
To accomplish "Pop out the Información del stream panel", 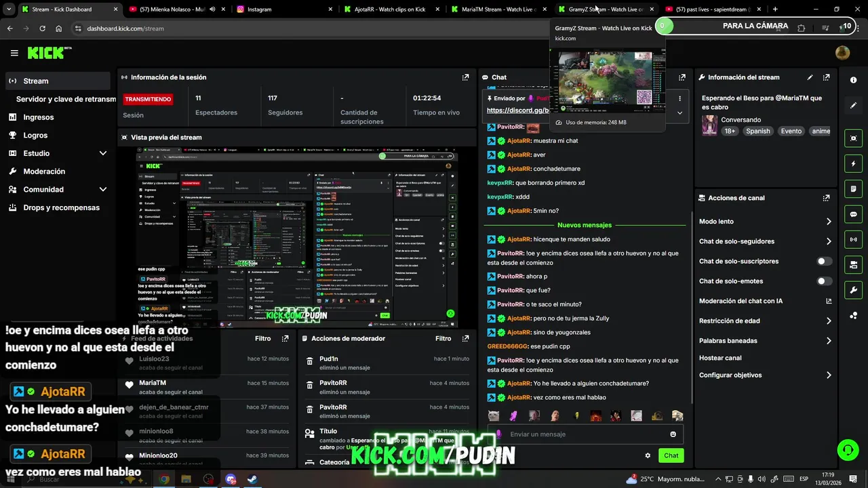I will 826,77.
